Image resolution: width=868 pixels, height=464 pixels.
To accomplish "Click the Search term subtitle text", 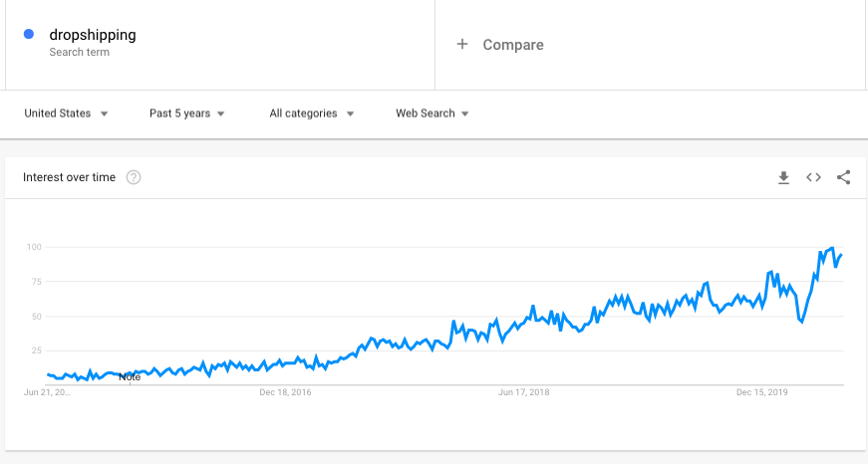I will [79, 52].
